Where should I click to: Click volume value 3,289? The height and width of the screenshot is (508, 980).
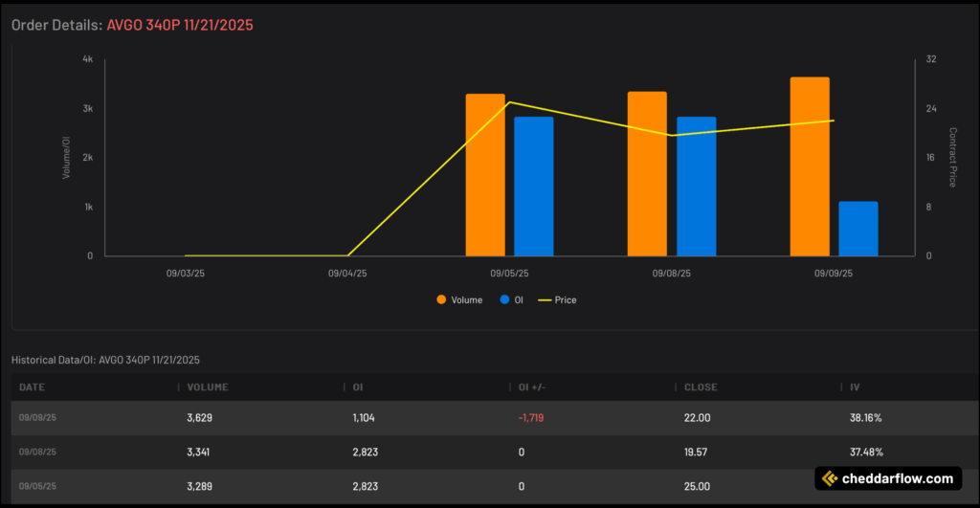pyautogui.click(x=199, y=486)
